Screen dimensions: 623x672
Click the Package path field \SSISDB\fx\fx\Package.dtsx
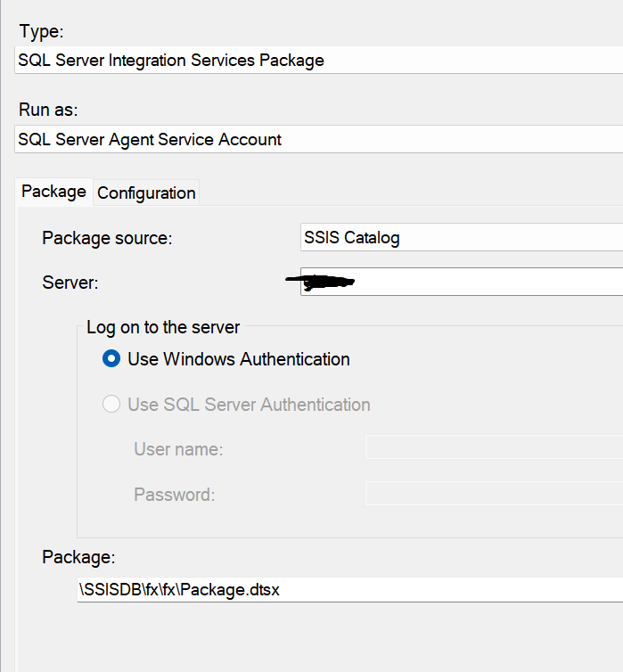[x=350, y=590]
